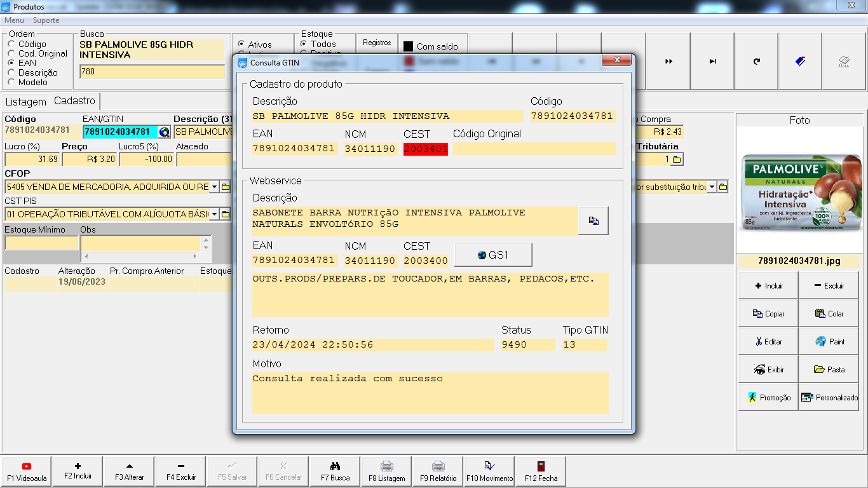Switch to Cadastro tab

click(x=74, y=101)
